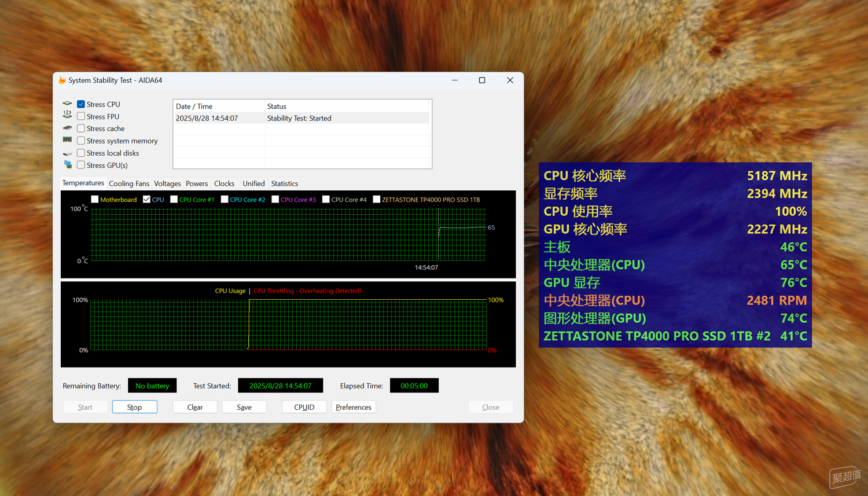Enable Stress system memory checkbox
This screenshot has height=496, width=868.
coord(81,141)
